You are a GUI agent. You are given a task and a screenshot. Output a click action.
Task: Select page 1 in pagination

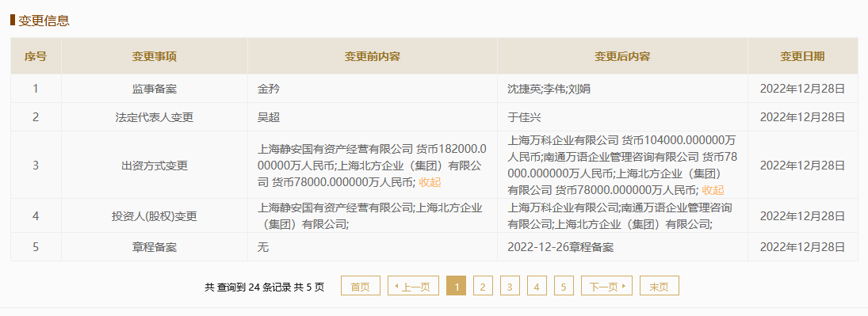tap(456, 286)
